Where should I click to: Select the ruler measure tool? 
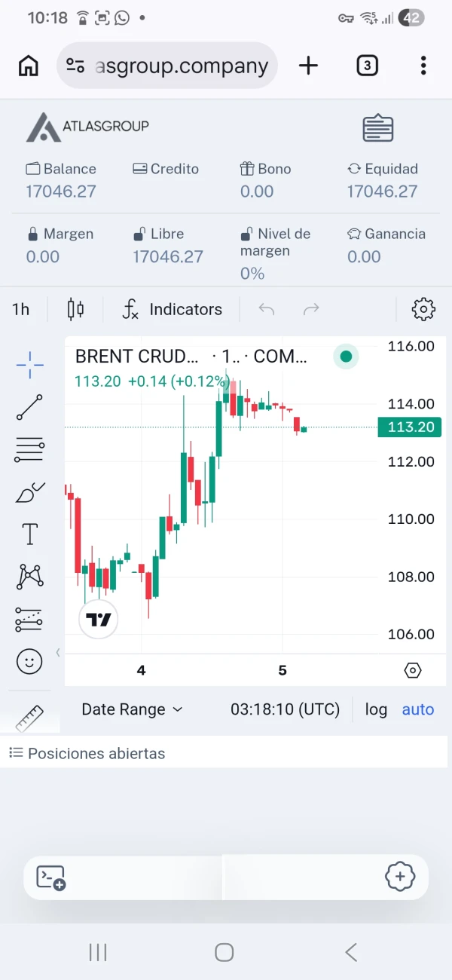[x=29, y=718]
